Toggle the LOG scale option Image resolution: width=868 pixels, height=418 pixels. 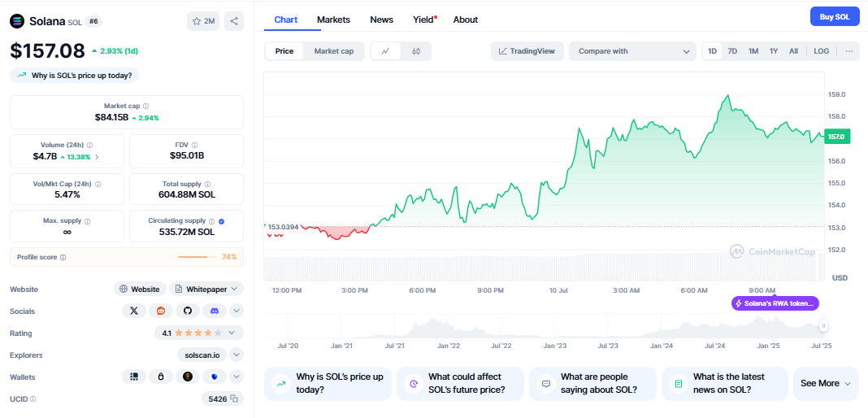pyautogui.click(x=822, y=51)
